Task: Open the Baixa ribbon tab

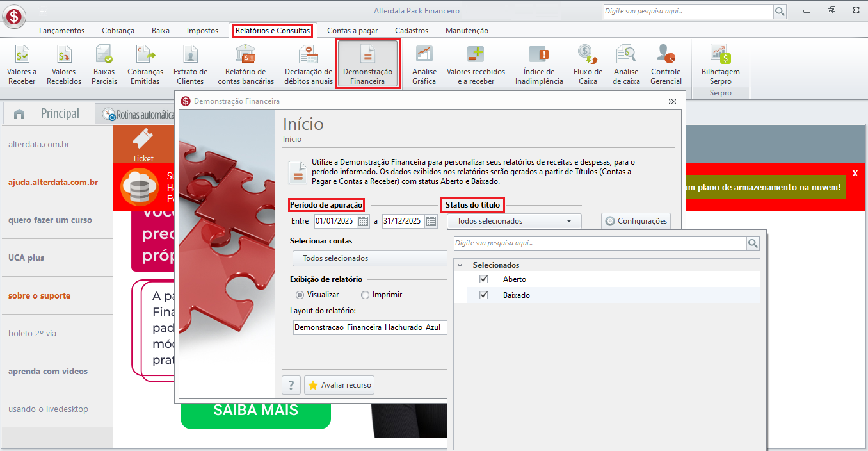Action: [161, 31]
